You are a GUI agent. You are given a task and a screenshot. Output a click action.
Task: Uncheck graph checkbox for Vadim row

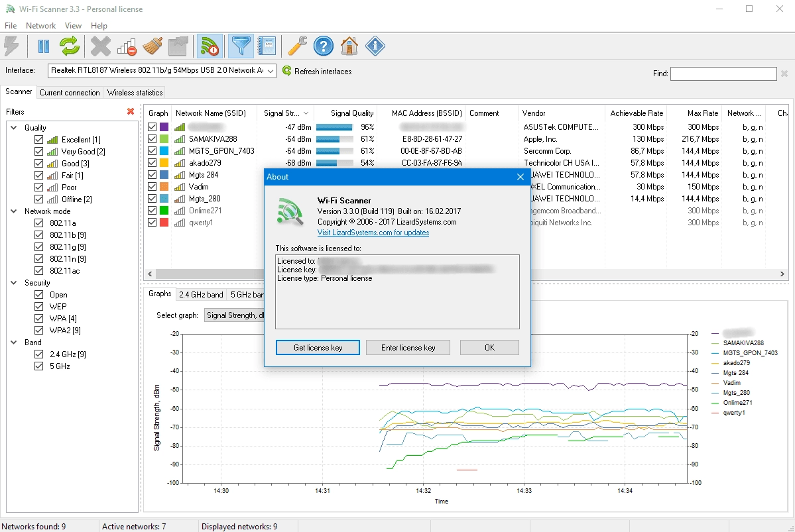(x=152, y=186)
